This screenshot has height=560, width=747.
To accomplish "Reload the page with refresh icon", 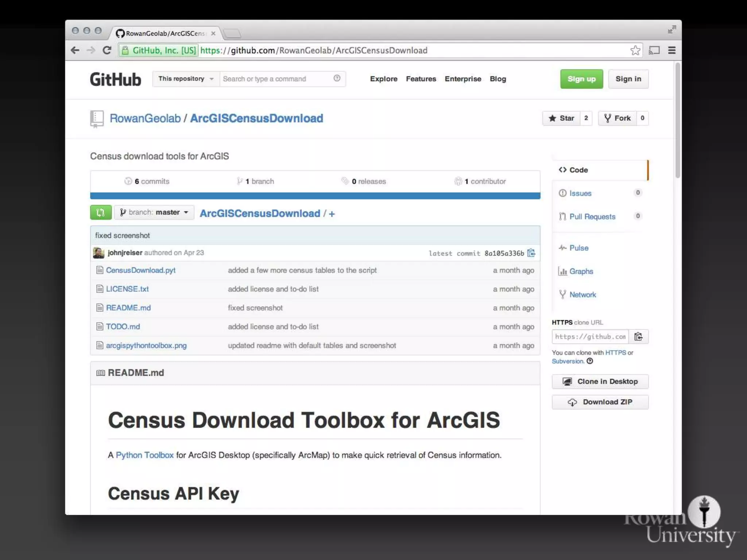I will click(107, 50).
